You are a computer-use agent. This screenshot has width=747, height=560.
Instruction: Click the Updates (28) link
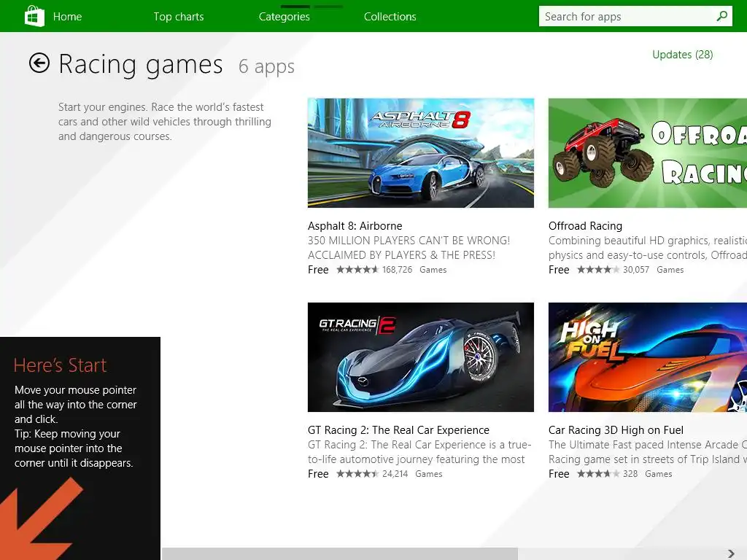[x=683, y=55]
